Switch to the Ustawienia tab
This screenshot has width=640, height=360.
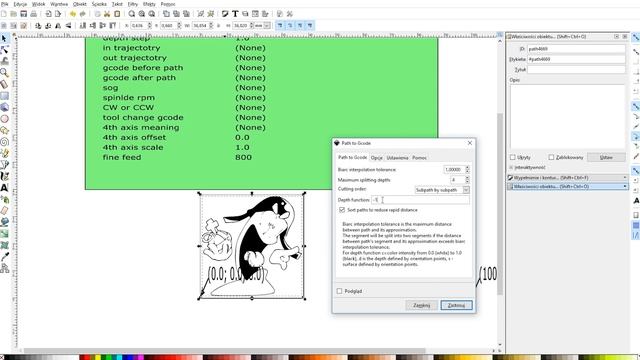397,158
